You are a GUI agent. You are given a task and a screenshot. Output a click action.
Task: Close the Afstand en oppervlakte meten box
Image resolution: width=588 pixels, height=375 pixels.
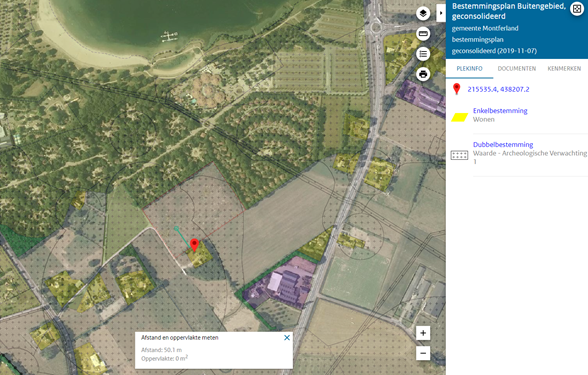tap(287, 338)
